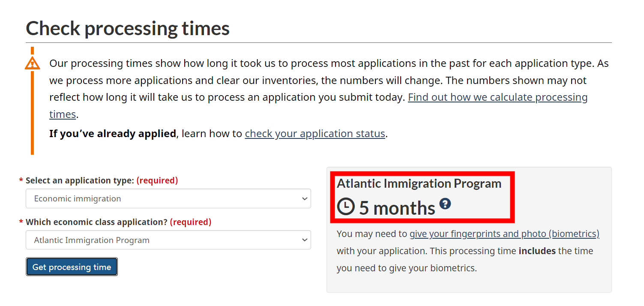644x306 pixels.
Task: Open the fingerprints and photo (biometrics) link
Action: coord(504,234)
